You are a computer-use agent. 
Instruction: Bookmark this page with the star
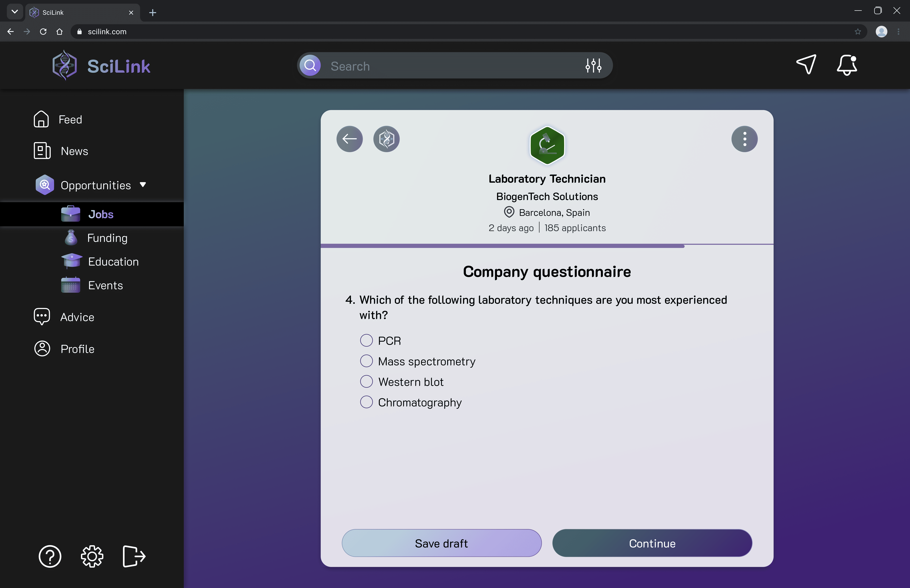pyautogui.click(x=858, y=32)
